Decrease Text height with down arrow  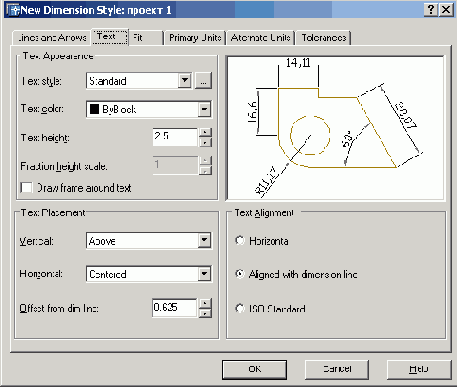[x=205, y=142]
